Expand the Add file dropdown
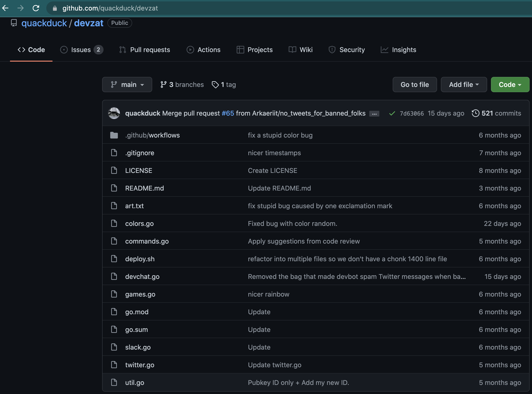The image size is (532, 394). [464, 85]
